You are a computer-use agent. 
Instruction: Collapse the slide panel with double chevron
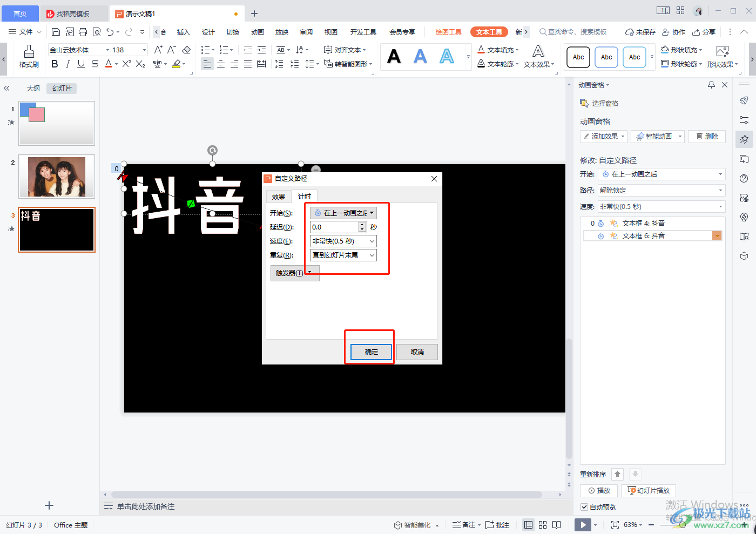[x=7, y=88]
